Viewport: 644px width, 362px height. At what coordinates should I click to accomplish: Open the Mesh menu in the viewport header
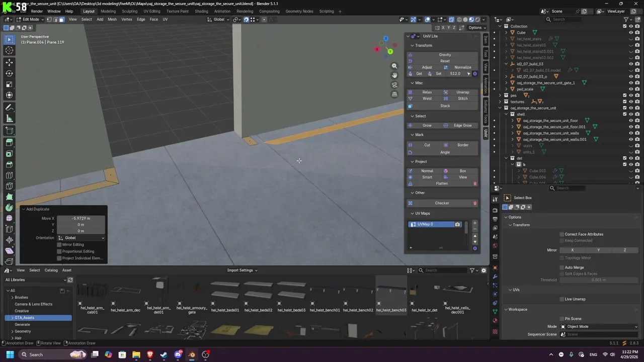point(112,20)
